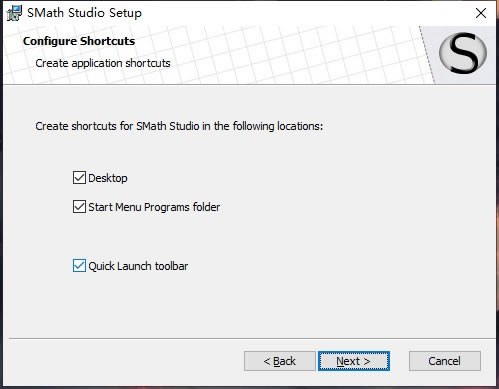Screen dimensions: 499x389
Task: Click the Create shortcuts for SMath Studio instruction text
Action: coord(179,126)
